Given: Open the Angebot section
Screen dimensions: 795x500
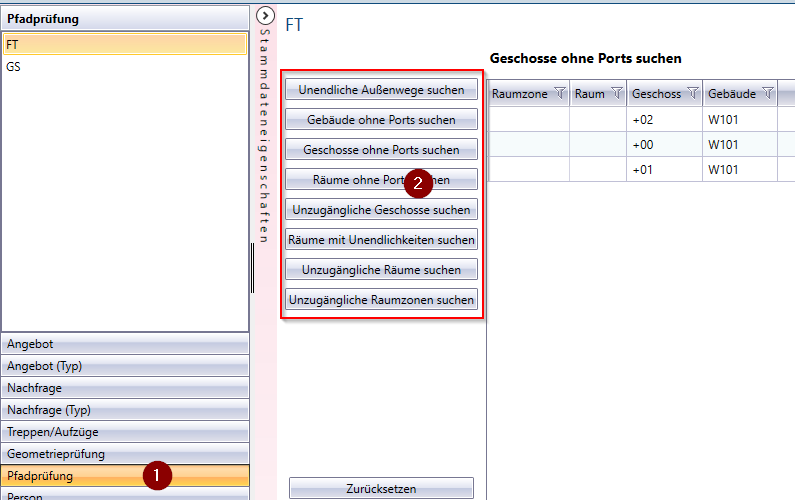Looking at the screenshot, I should [x=124, y=344].
